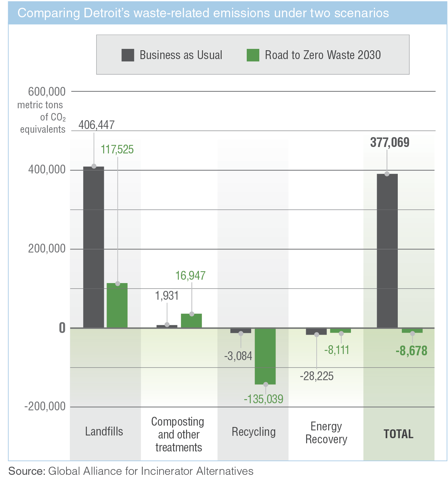This screenshot has height=484, width=448.
Task: Click the Landfills category label
Action: click(x=104, y=431)
